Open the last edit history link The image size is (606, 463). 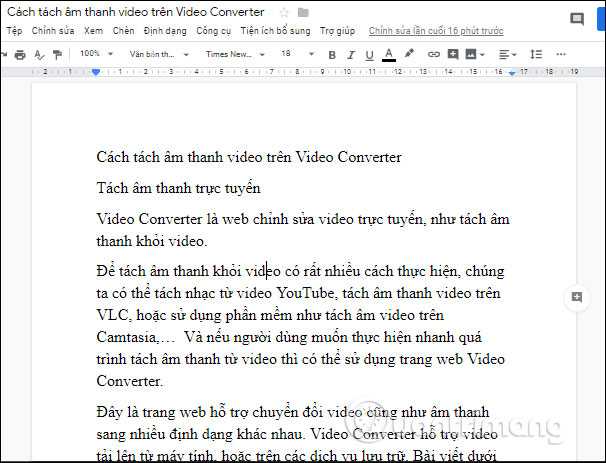click(436, 31)
